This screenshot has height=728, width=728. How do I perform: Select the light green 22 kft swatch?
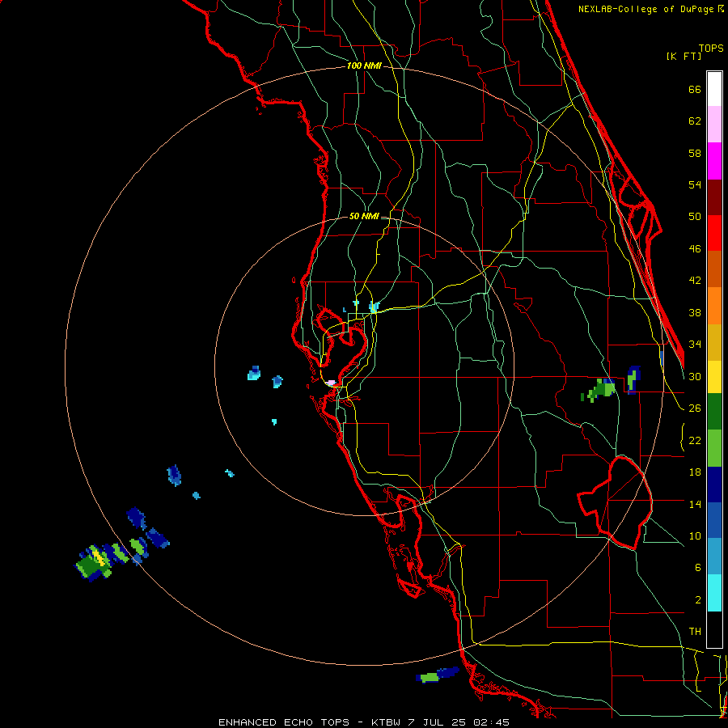pyautogui.click(x=714, y=448)
